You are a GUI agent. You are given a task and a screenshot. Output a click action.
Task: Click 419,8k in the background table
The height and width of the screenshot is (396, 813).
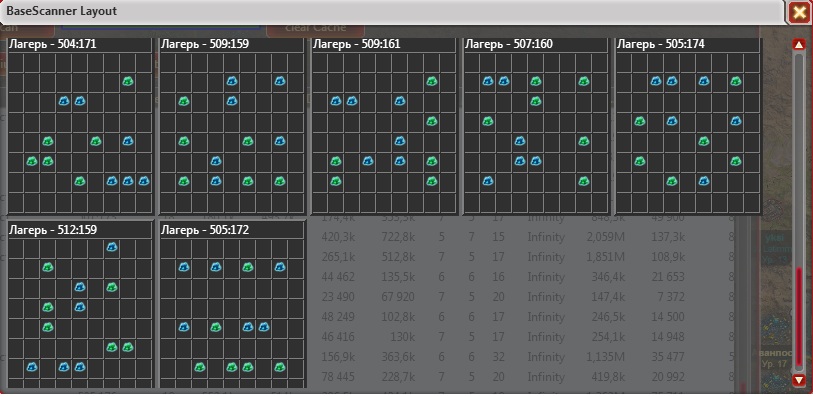[x=608, y=377]
